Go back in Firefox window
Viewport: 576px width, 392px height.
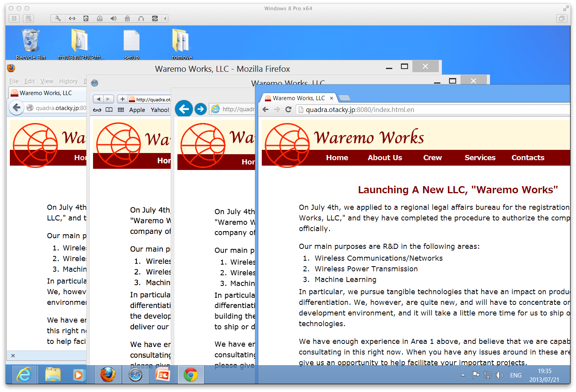(x=17, y=108)
